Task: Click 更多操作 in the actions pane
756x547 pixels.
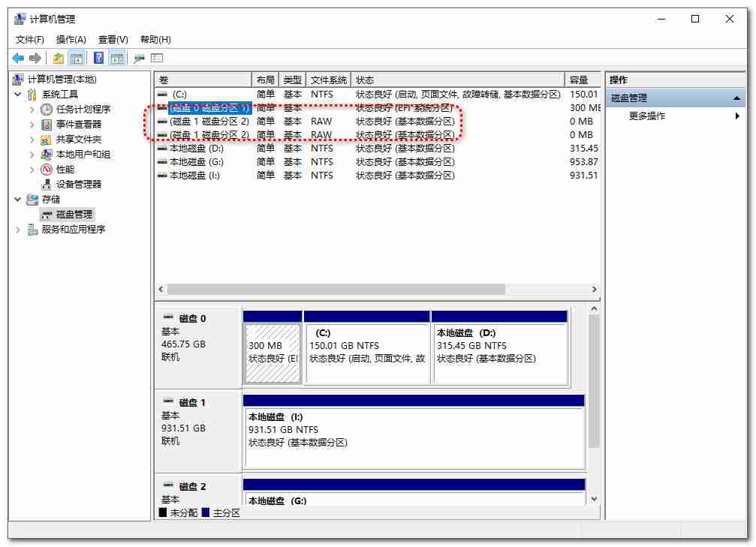Action: 647,116
